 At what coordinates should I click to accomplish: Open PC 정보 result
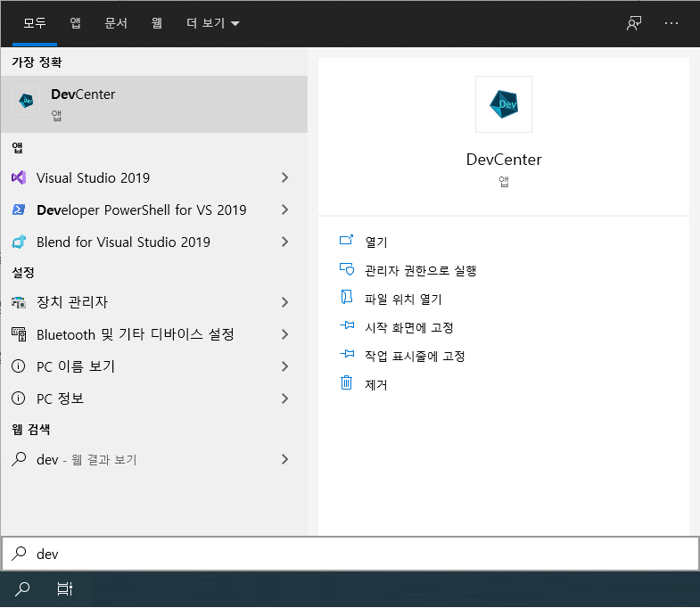click(x=154, y=398)
